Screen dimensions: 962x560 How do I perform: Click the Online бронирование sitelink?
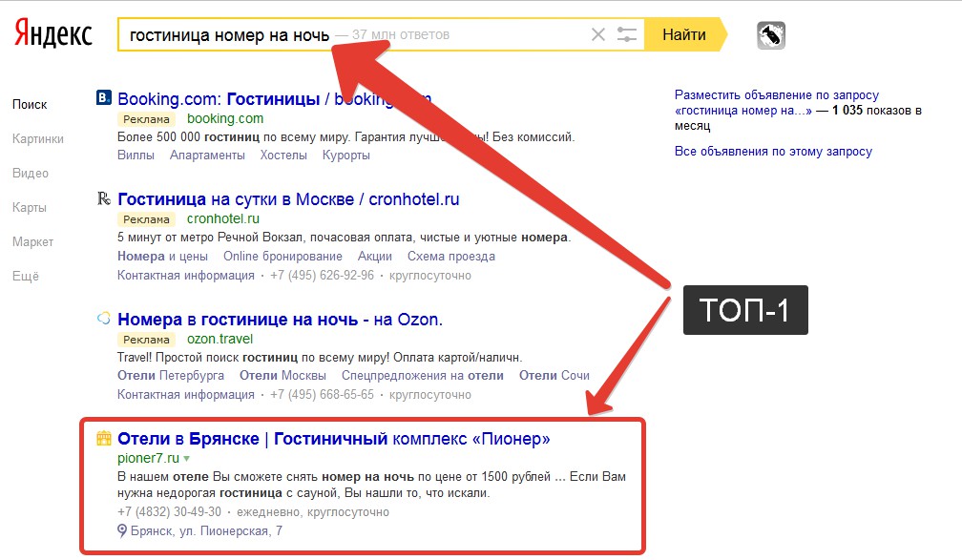(x=282, y=257)
